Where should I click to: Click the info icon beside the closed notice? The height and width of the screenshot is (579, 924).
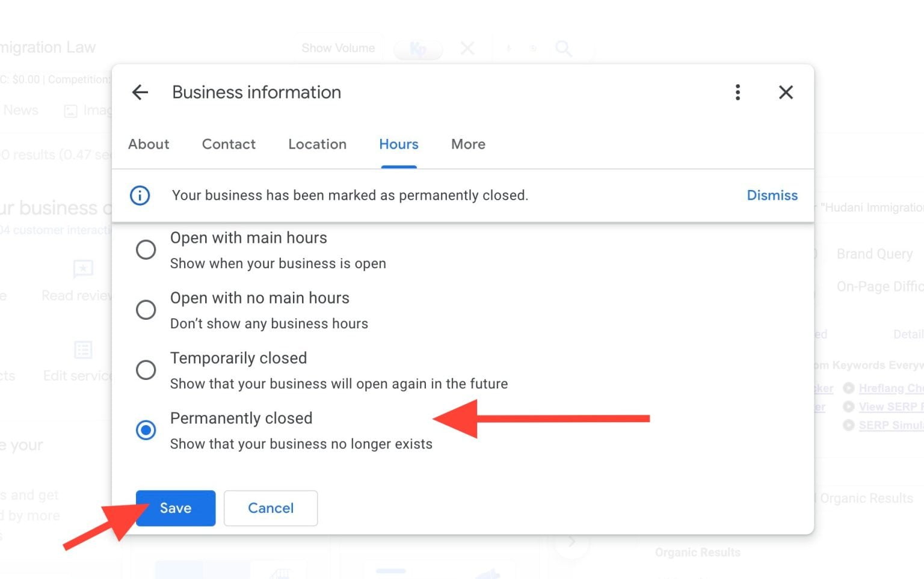click(x=140, y=195)
